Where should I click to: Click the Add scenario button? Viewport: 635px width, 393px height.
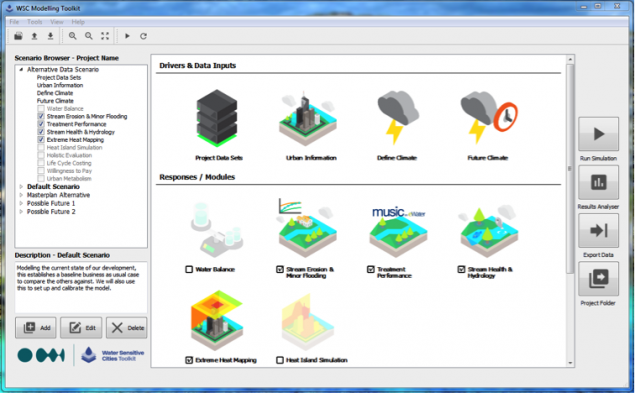[36, 328]
